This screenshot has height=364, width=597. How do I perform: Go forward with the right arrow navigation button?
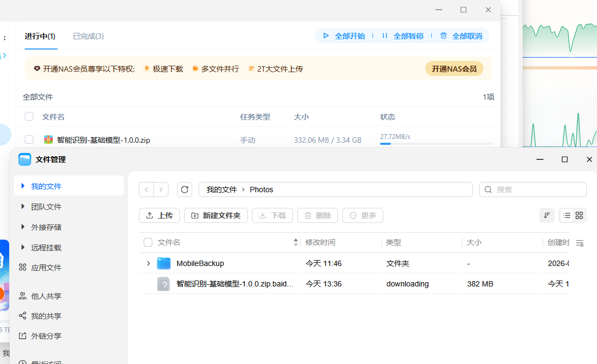pyautogui.click(x=161, y=190)
